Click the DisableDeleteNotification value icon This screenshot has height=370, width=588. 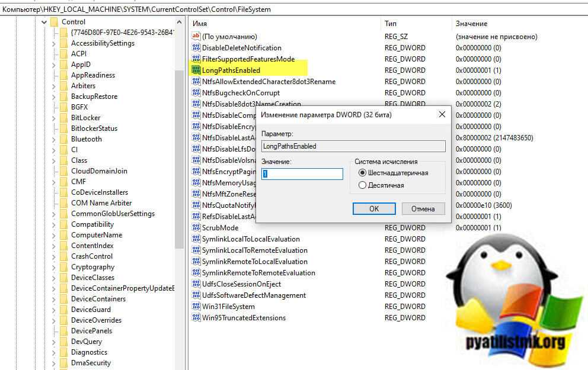pyautogui.click(x=196, y=48)
